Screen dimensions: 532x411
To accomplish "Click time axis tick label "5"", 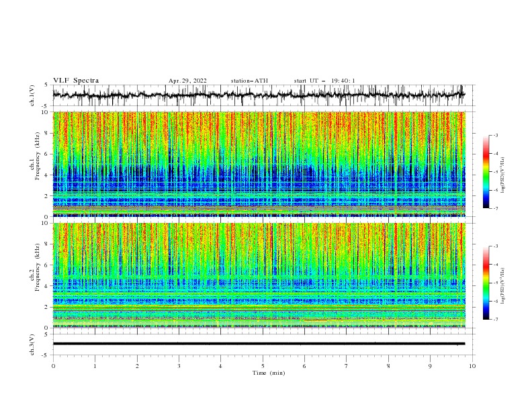I will click(263, 366).
